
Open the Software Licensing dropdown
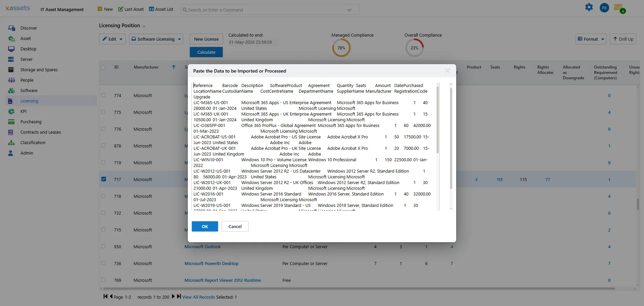point(156,39)
